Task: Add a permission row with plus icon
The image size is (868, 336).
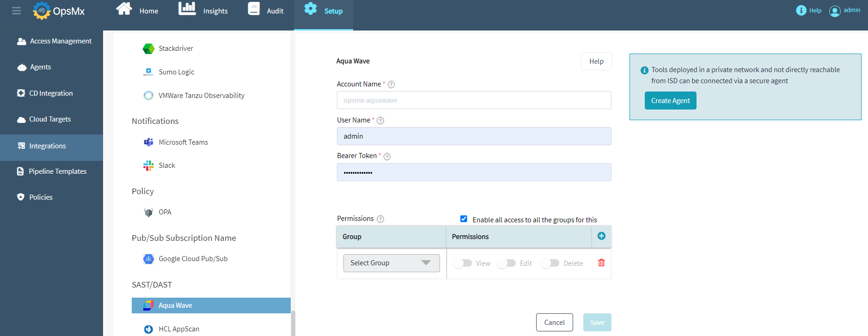Action: (601, 236)
